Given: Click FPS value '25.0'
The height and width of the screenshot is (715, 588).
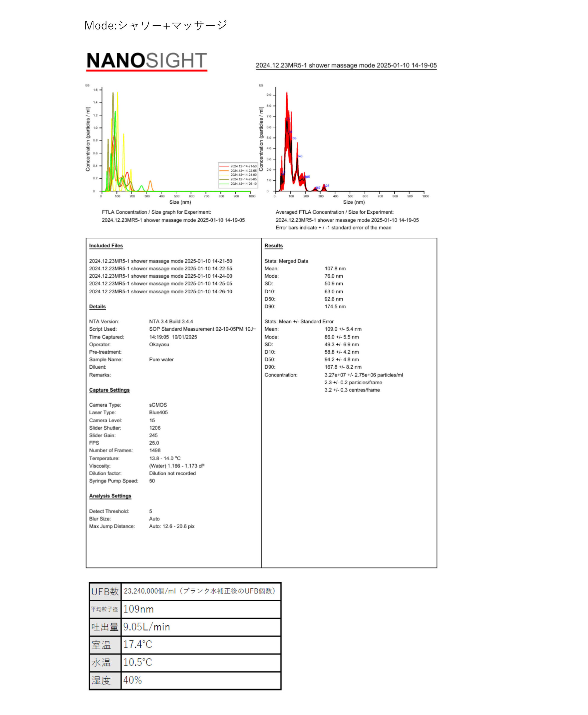Looking at the screenshot, I should click(154, 443).
